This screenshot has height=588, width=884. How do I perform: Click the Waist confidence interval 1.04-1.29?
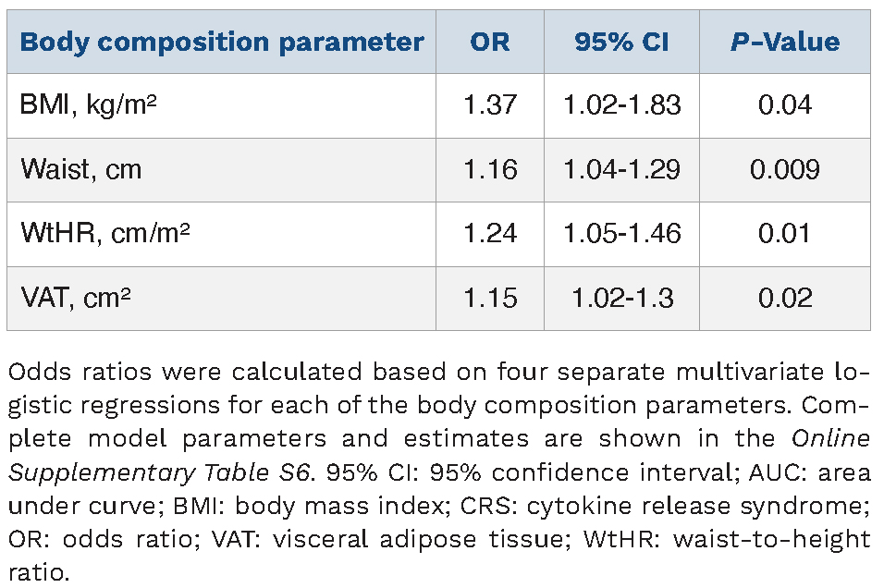[622, 170]
